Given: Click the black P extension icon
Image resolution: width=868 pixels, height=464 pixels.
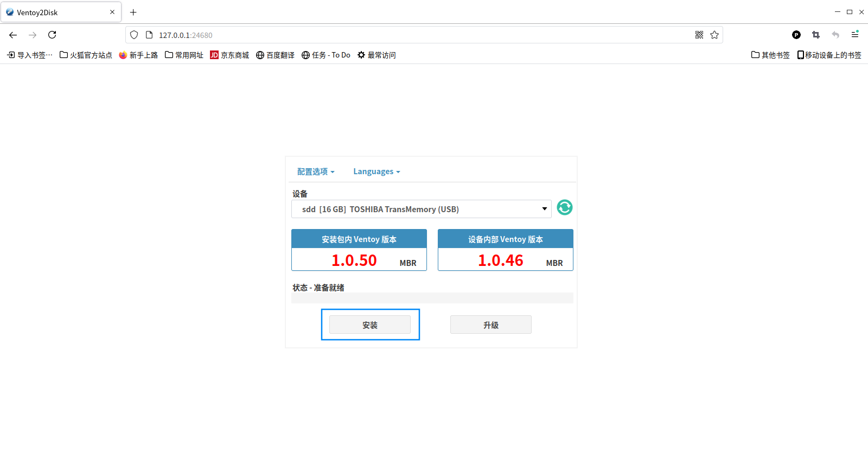Looking at the screenshot, I should coord(796,35).
